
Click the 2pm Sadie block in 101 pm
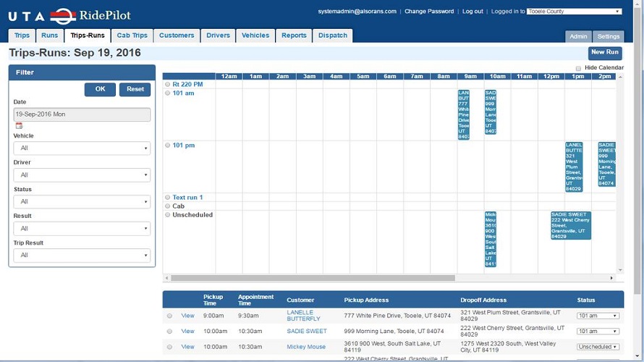(606, 164)
